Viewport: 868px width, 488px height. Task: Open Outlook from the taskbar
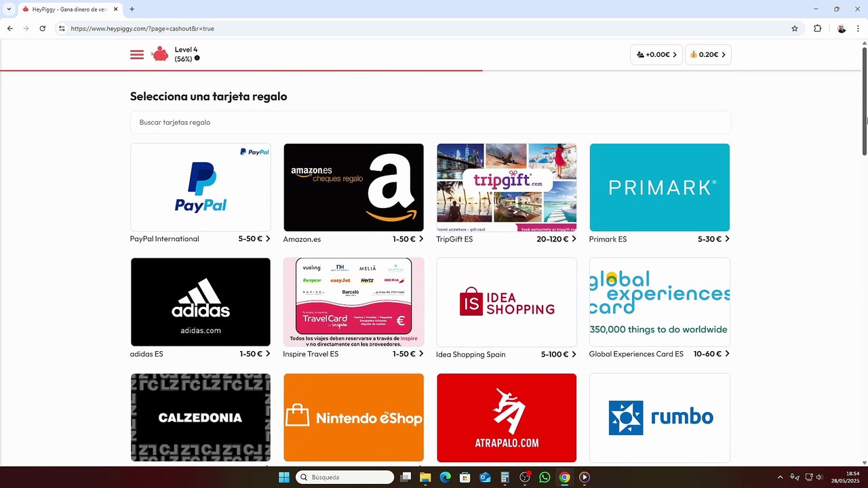coord(485,477)
